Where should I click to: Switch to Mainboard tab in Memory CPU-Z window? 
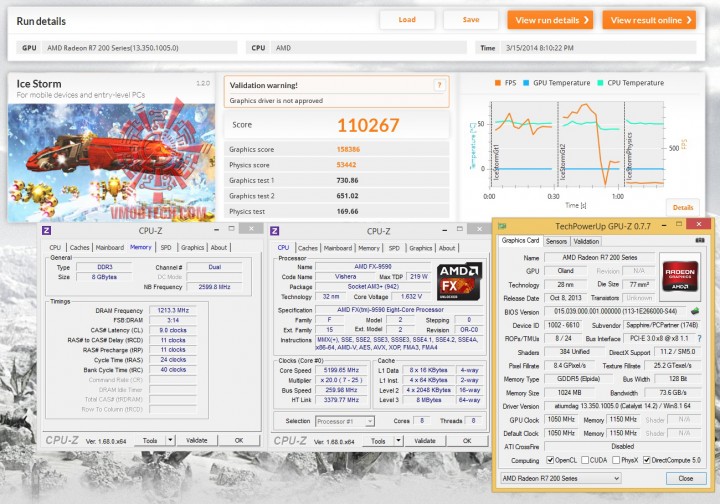coord(110,247)
